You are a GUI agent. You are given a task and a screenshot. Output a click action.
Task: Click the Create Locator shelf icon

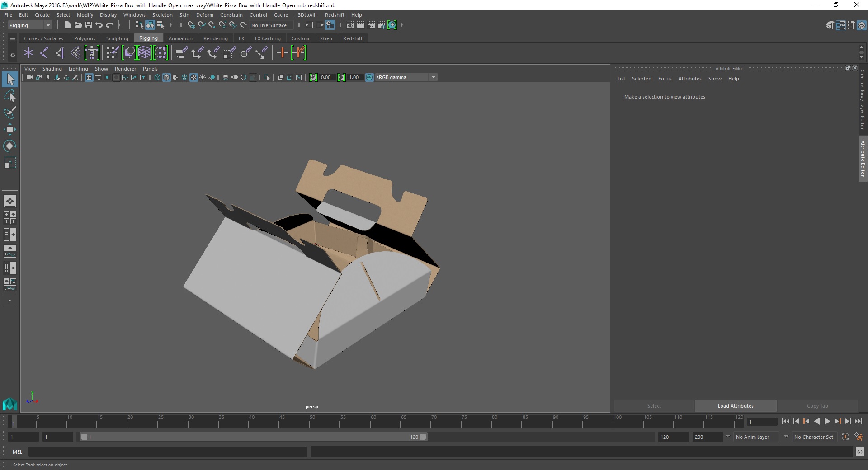[x=28, y=53]
